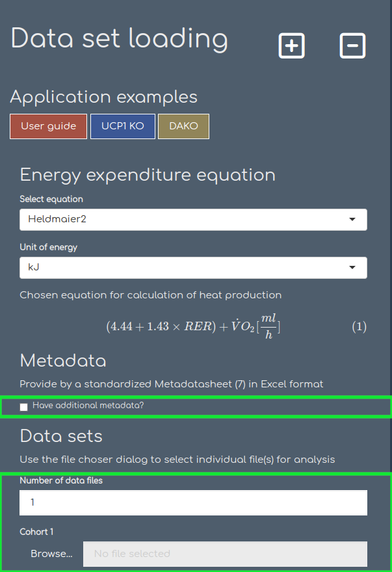The height and width of the screenshot is (572, 392).
Task: Click the minus icon beside Data set loading
Action: (x=352, y=45)
